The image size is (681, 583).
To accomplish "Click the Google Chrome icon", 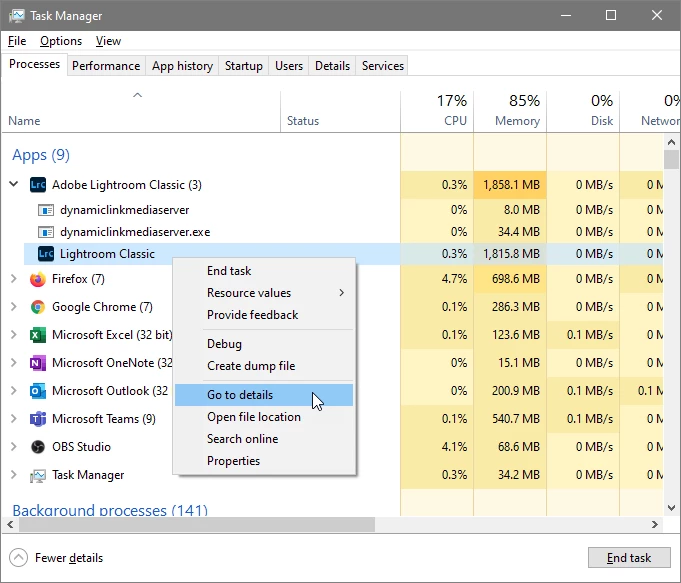I will (38, 307).
